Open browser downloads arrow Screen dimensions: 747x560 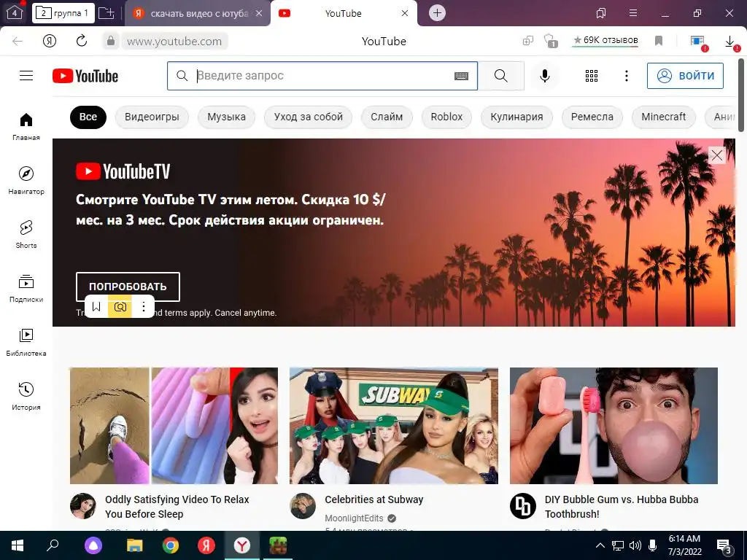click(729, 42)
